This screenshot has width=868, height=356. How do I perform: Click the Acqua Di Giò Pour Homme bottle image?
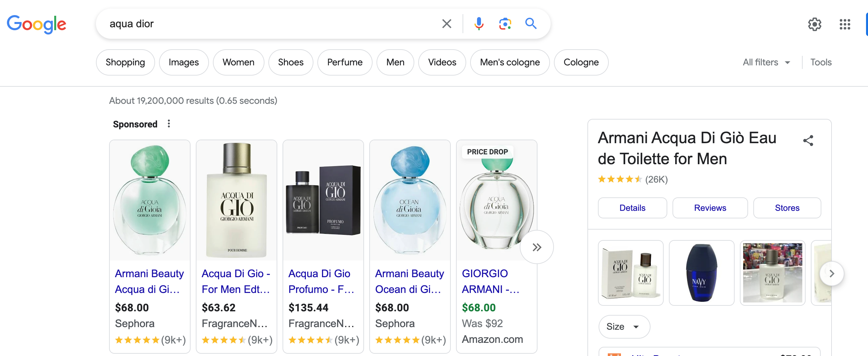click(237, 200)
